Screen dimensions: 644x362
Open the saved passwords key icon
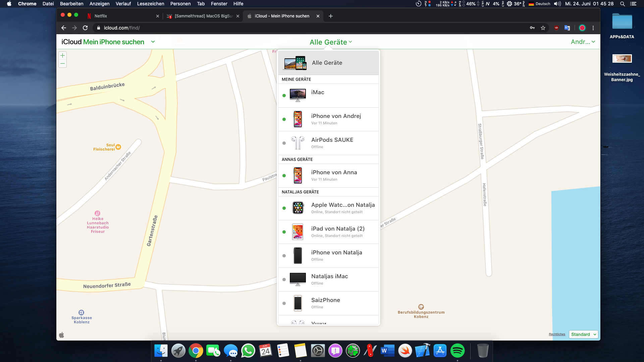(532, 28)
